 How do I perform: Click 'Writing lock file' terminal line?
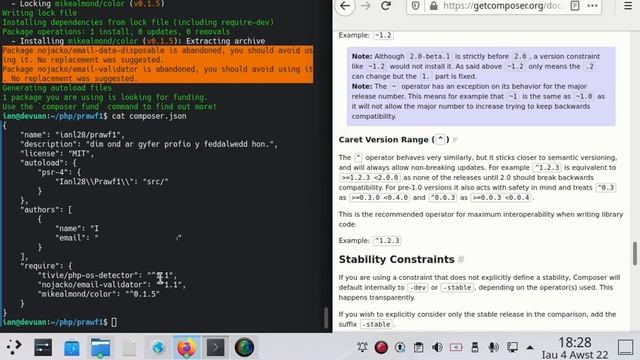pos(40,13)
